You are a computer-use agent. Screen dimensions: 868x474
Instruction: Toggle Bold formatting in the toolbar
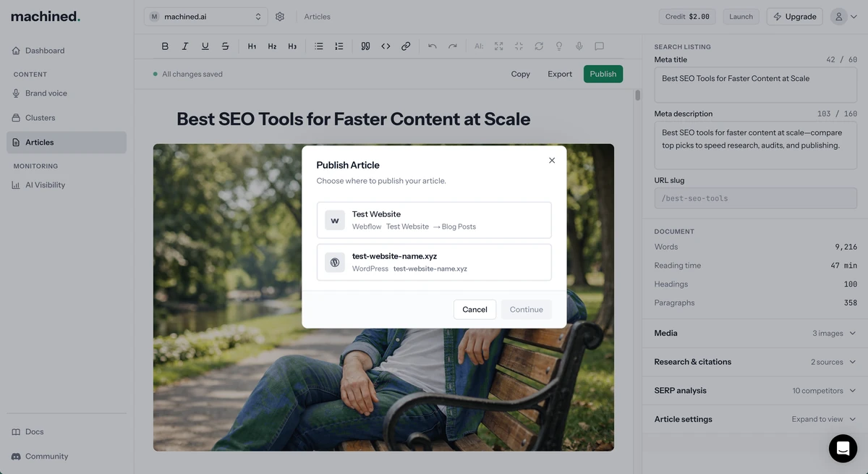click(165, 46)
